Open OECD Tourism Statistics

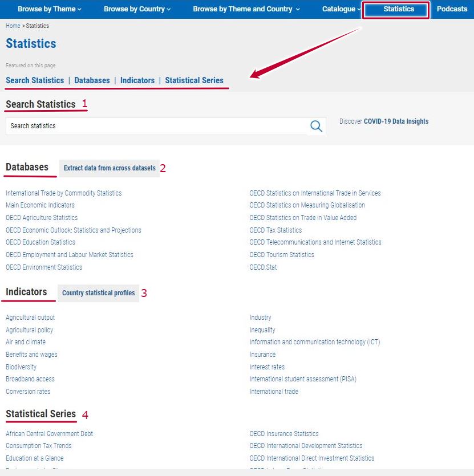tap(282, 255)
